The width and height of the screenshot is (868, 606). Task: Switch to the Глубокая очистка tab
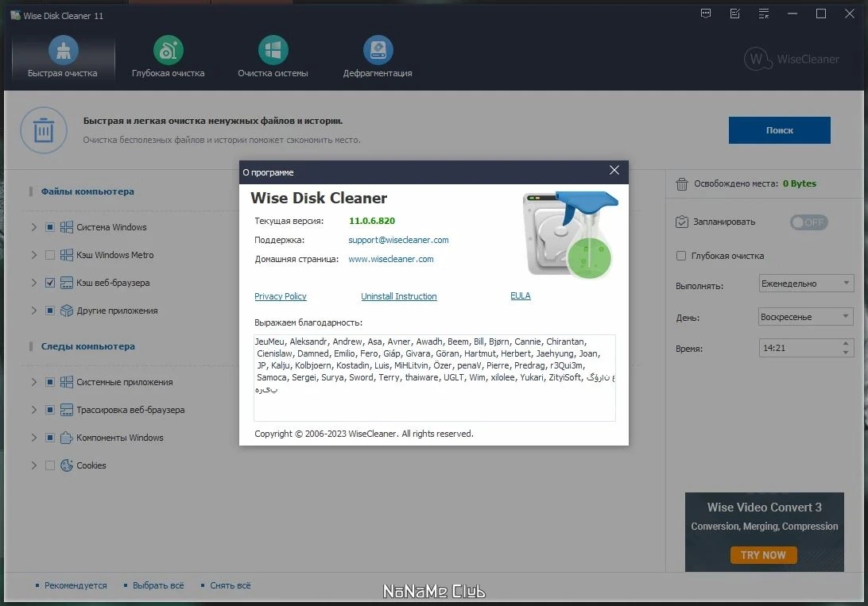click(168, 57)
